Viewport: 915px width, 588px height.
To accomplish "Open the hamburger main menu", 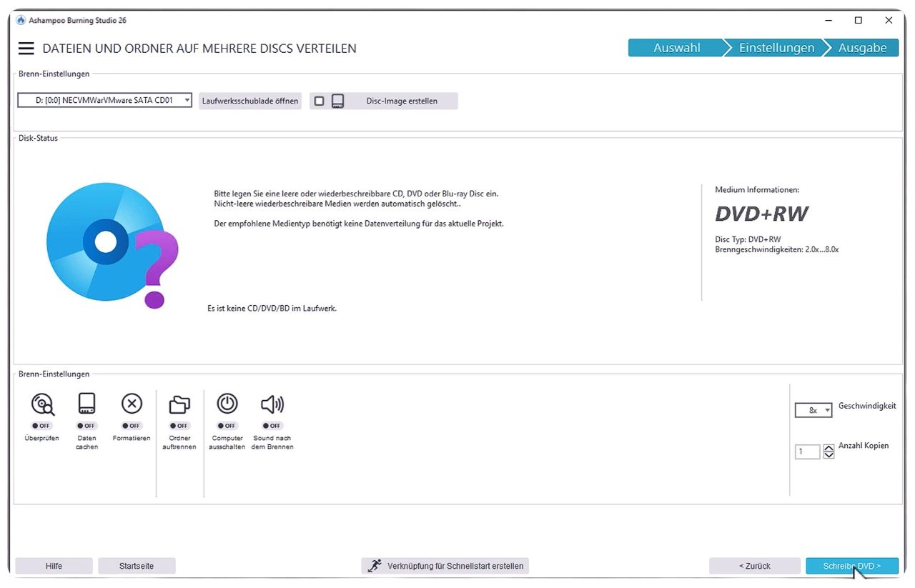I will [26, 48].
